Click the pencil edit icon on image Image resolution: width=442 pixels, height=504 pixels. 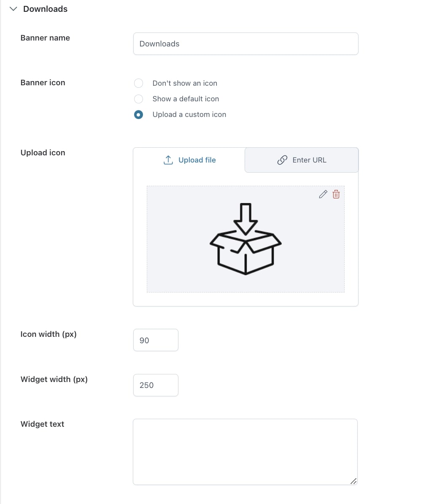click(x=323, y=194)
